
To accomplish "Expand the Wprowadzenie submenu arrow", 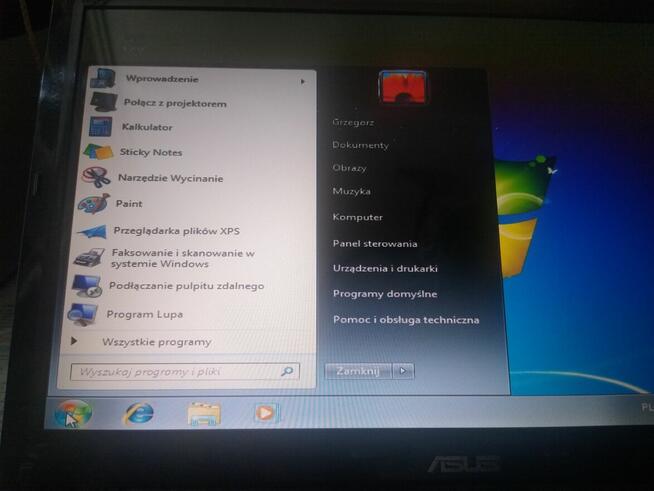I will 303,82.
